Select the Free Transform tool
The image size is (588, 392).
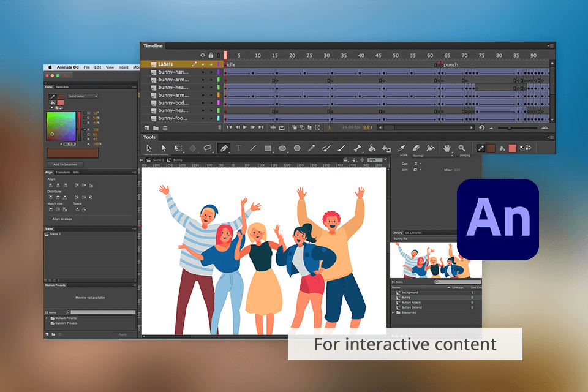[x=178, y=148]
